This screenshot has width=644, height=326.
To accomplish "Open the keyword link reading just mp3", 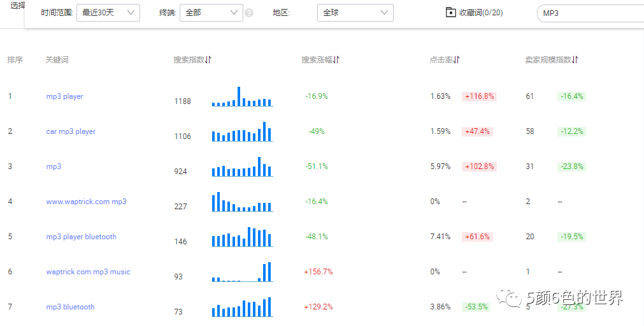I will pos(54,167).
